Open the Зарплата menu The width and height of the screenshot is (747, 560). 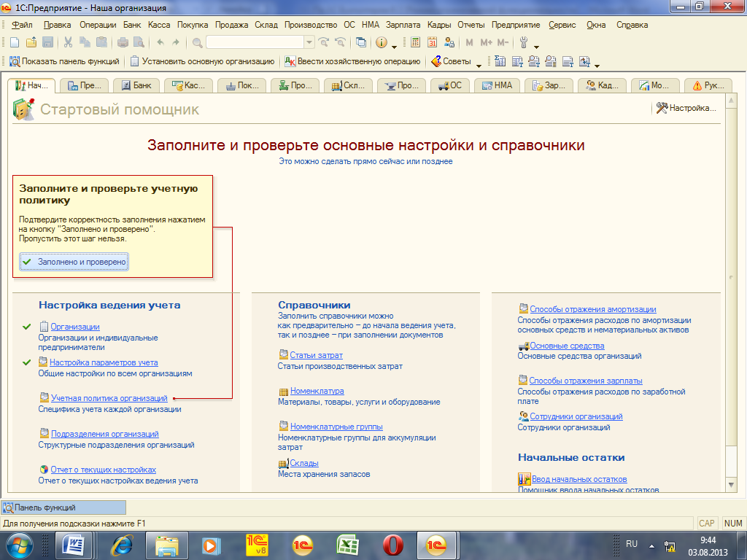point(403,25)
